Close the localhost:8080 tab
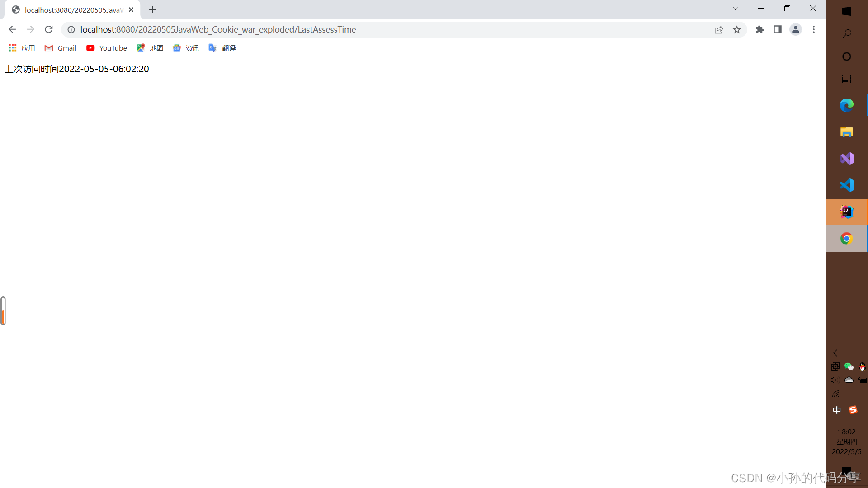This screenshot has width=868, height=488. (131, 9)
